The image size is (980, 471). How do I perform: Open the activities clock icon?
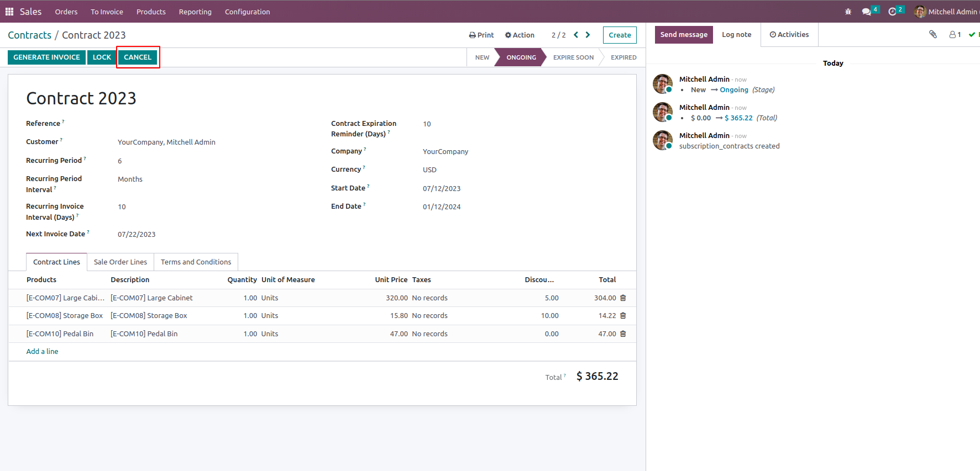click(x=892, y=12)
